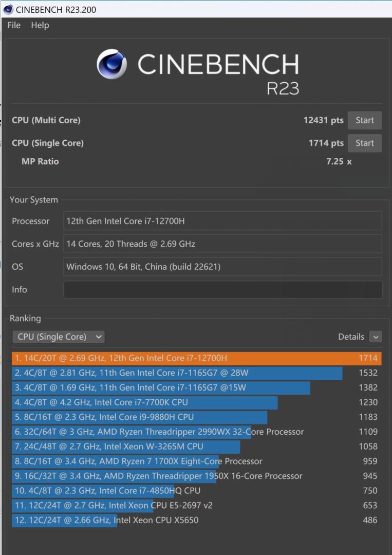
Task: Click the Details label in Ranking
Action: pyautogui.click(x=351, y=337)
